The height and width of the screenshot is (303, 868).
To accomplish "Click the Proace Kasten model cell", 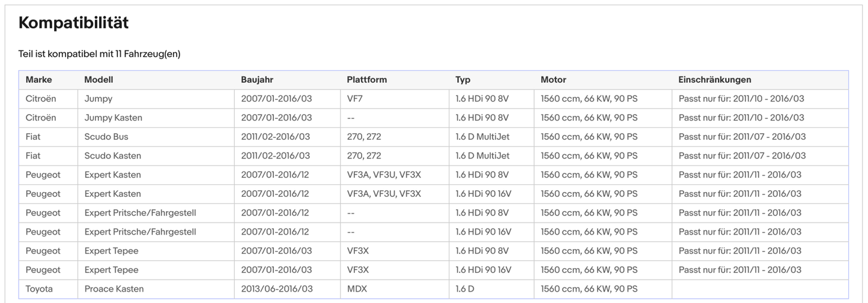I will pos(114,289).
